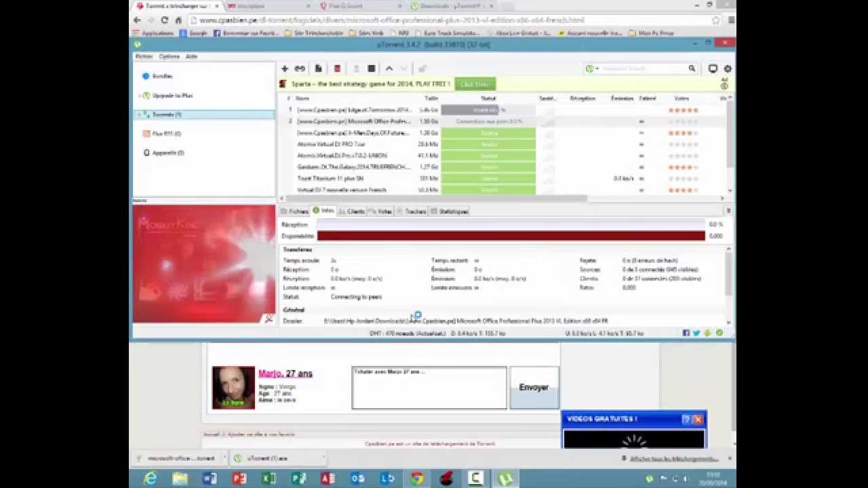Click the green Click Here ad button
The height and width of the screenshot is (488, 868).
coord(475,84)
